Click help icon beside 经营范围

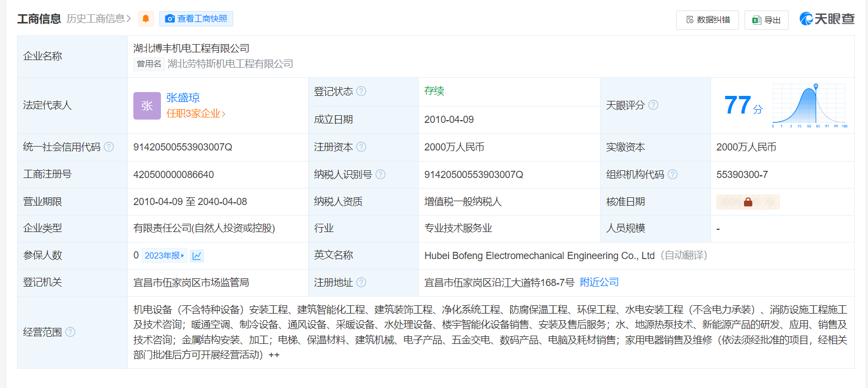[71, 332]
